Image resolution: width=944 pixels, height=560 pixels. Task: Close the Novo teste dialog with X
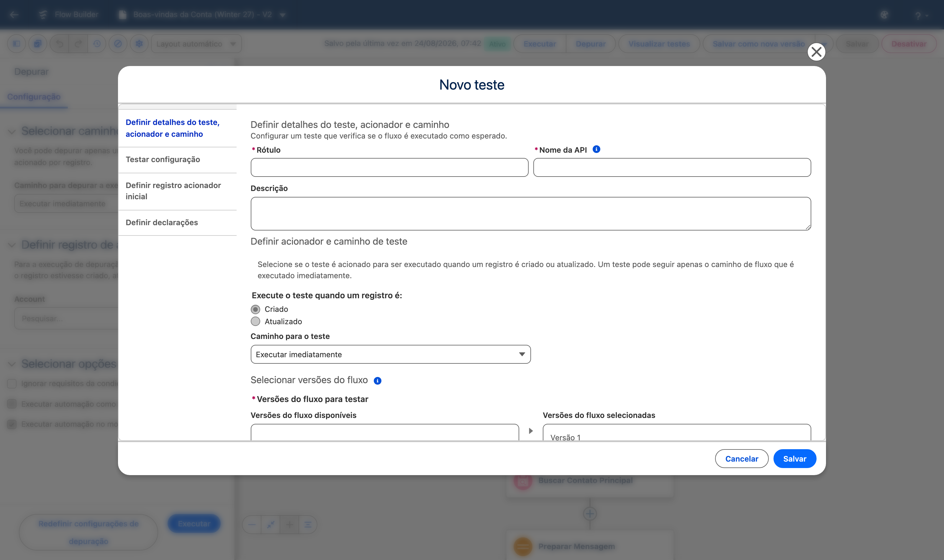click(x=816, y=52)
